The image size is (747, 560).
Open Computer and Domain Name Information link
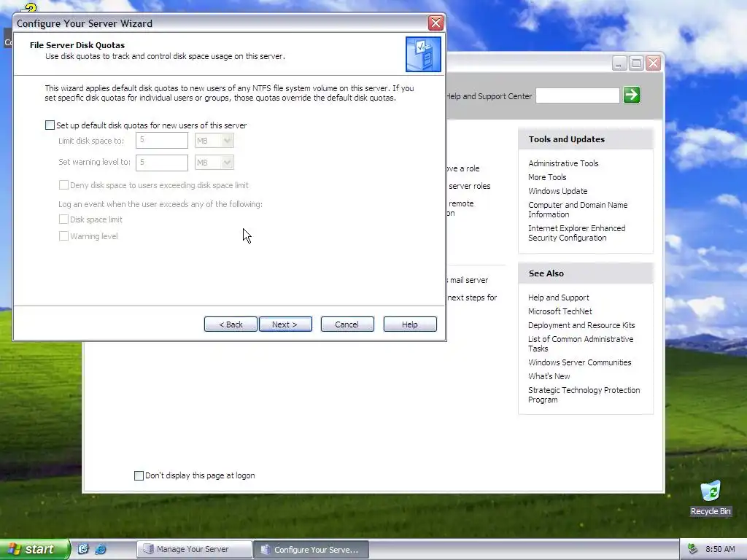tap(578, 209)
